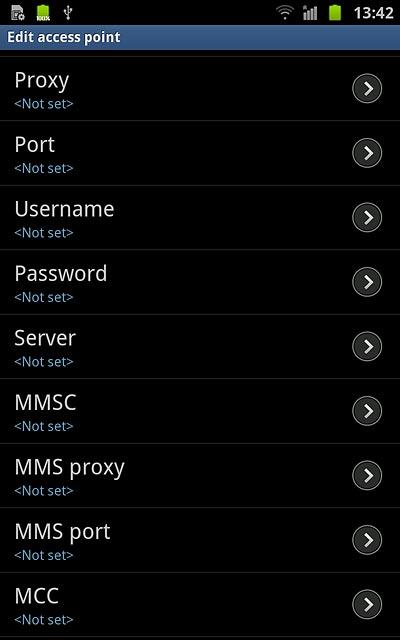
Task: Open the MMSC setting entry
Action: tap(200, 411)
